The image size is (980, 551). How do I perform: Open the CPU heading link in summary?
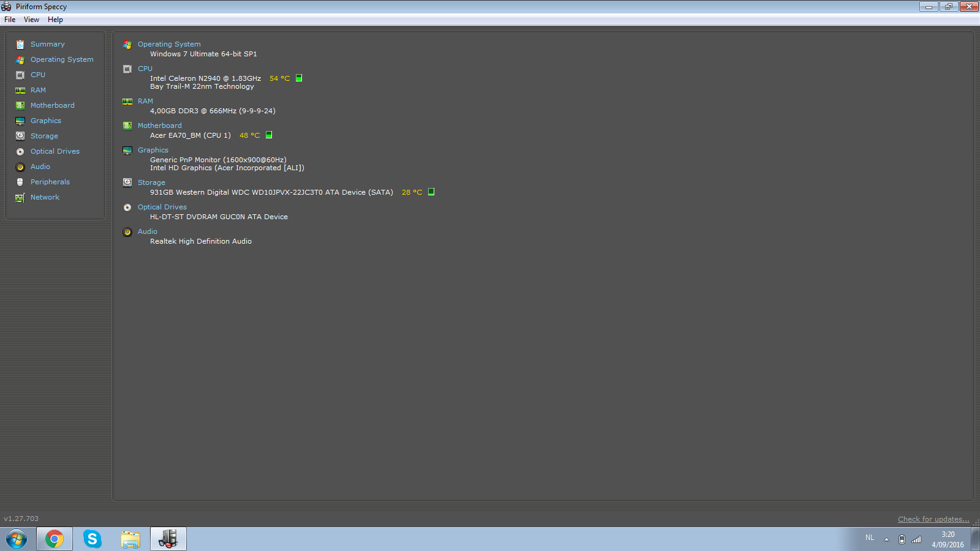145,69
